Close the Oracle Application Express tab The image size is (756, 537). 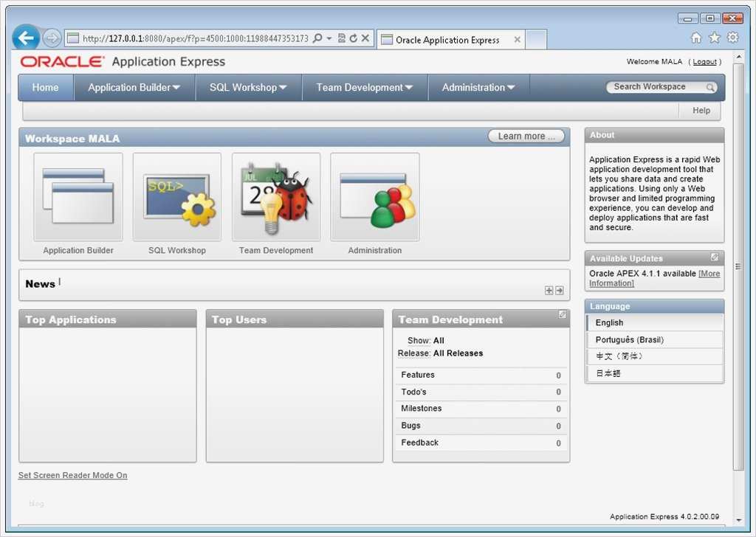click(518, 40)
